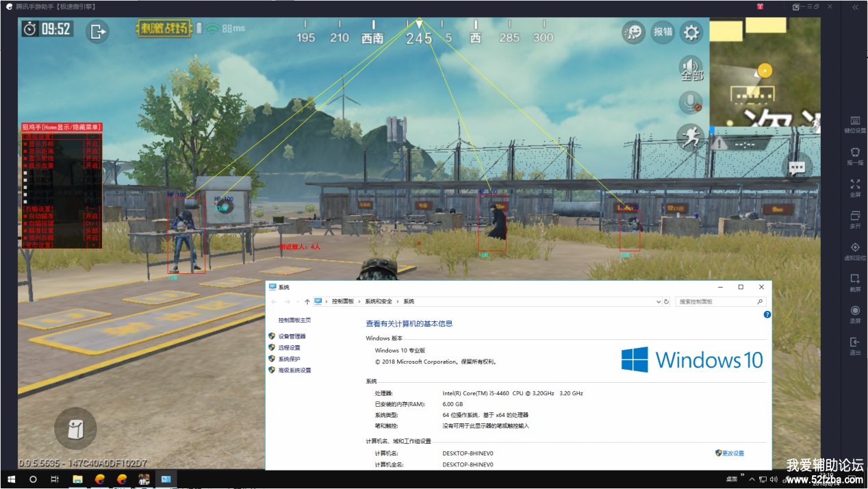Open 设备管理器 in System window
868x489 pixels.
pyautogui.click(x=292, y=336)
